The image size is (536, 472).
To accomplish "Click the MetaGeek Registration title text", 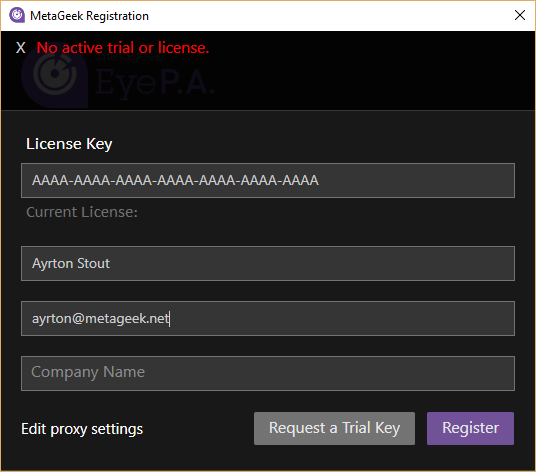I will tap(89, 16).
